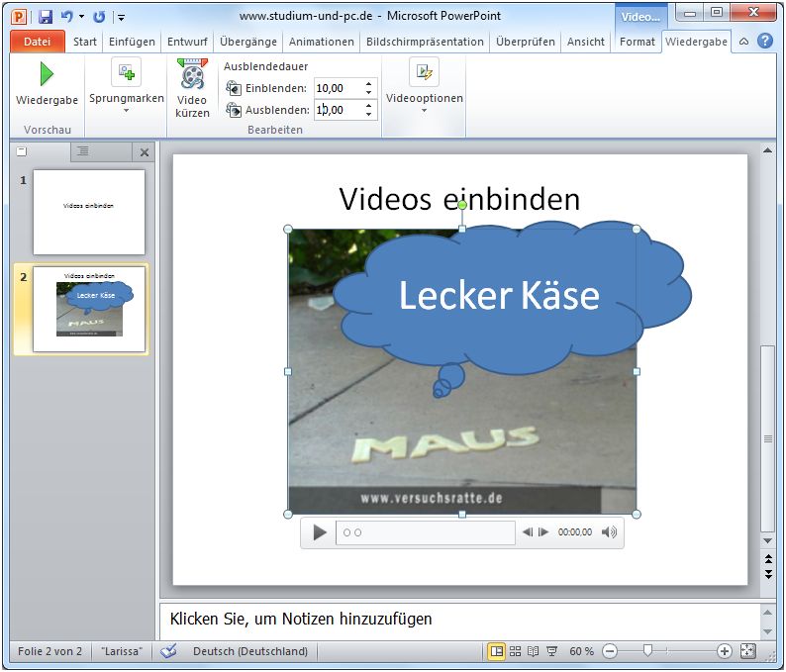Go to next slide with double down arrow
The width and height of the screenshot is (786, 672).
(768, 574)
